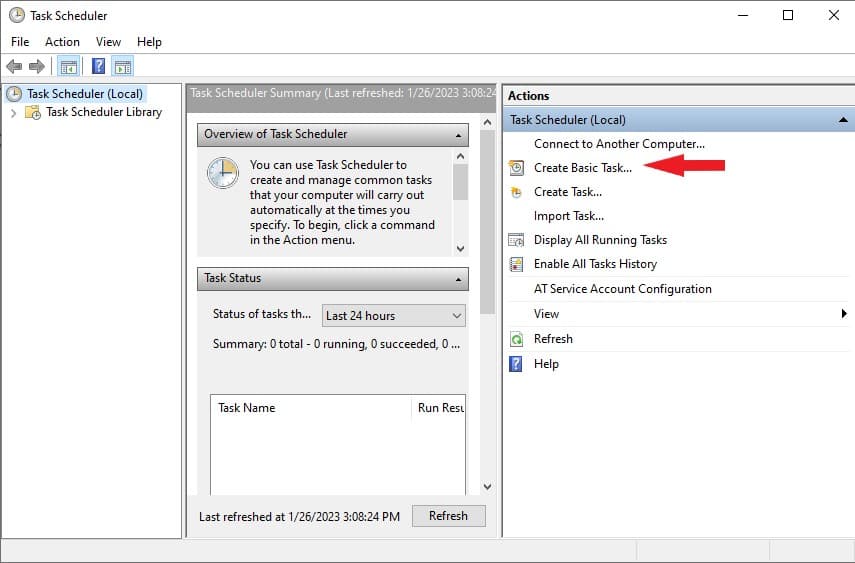The width and height of the screenshot is (855, 563).
Task: Click the Back arrow toolbar icon
Action: (14, 67)
